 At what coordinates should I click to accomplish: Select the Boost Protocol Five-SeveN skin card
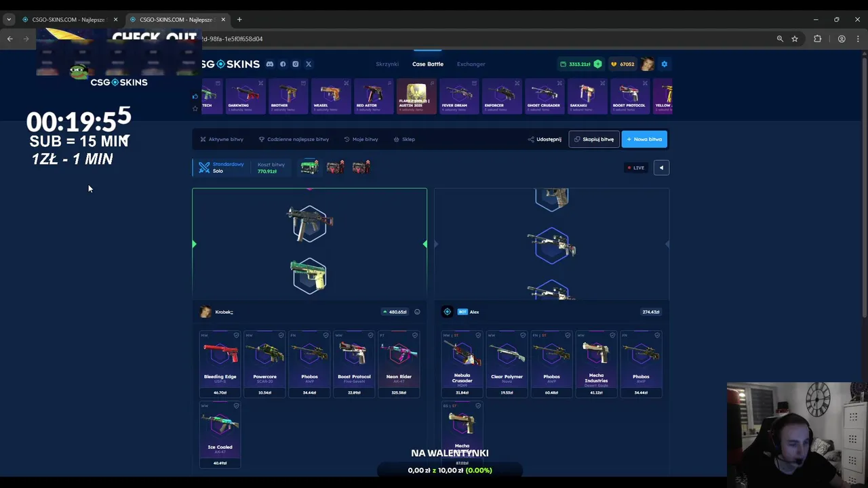pos(354,364)
